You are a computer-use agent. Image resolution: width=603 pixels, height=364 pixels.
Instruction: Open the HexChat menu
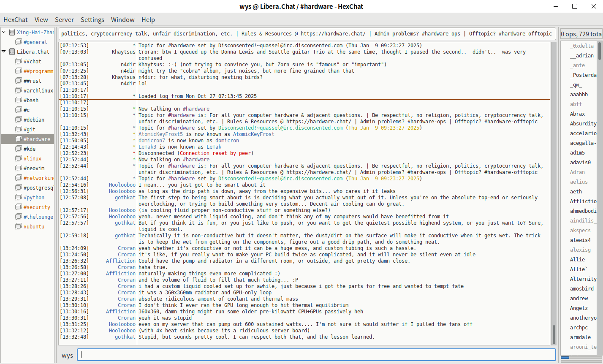coord(16,20)
